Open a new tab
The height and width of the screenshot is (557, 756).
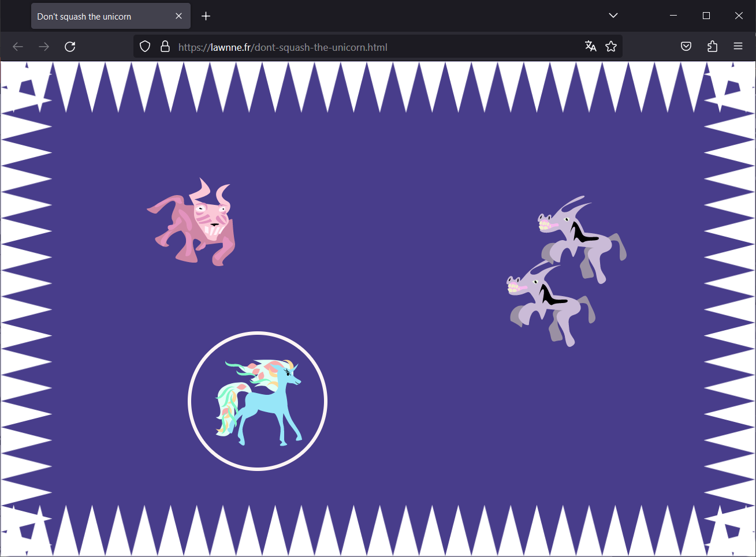[206, 16]
